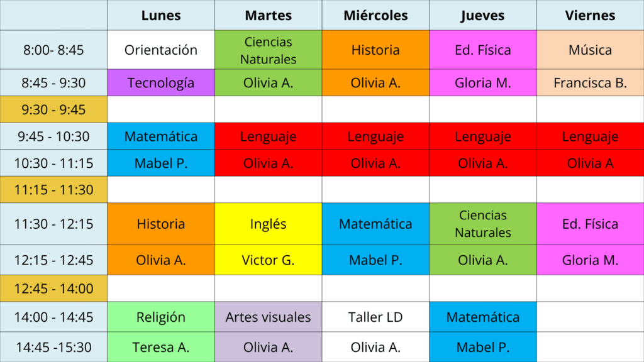644x362 pixels.
Task: Click the purple Tecnología cell
Action: (161, 82)
